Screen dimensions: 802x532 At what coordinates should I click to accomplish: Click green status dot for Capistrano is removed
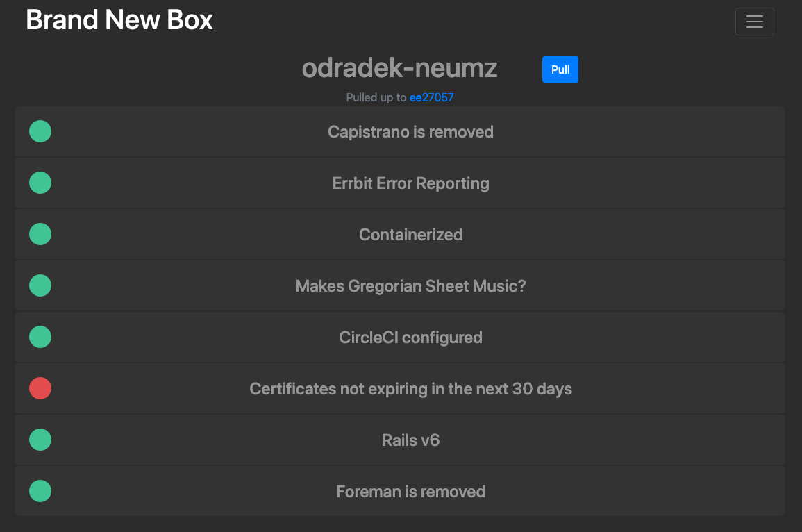40,131
